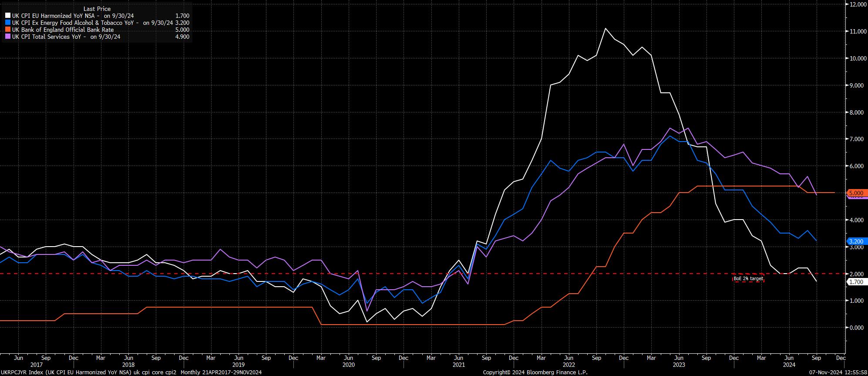This screenshot has height=376, width=868.
Task: Click the 'UKRPCJYR Index' footer ticker text
Action: point(22,373)
